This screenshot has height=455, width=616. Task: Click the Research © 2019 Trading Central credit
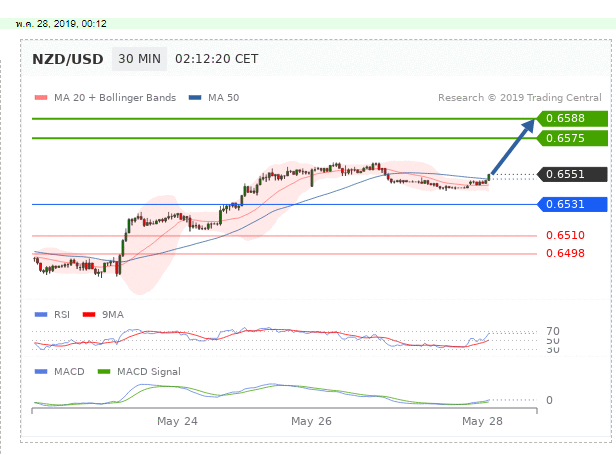520,97
